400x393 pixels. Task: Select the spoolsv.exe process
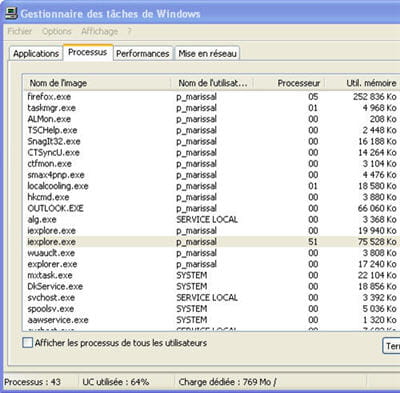click(x=211, y=309)
